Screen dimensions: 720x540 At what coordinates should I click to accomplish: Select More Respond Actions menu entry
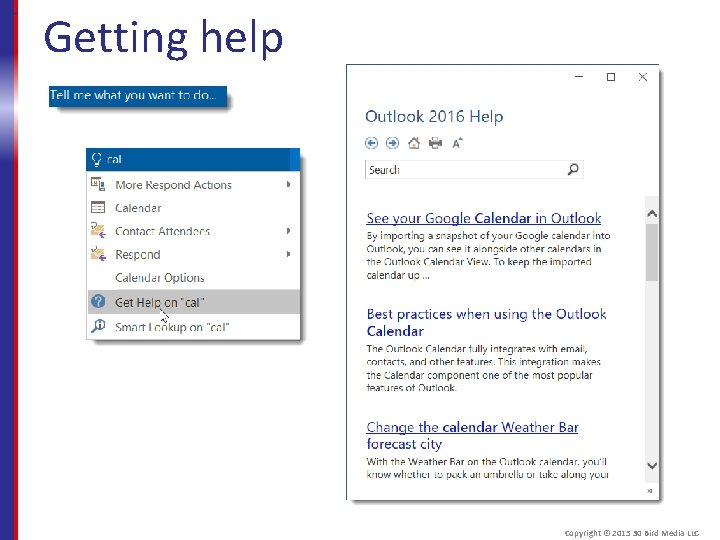(193, 185)
